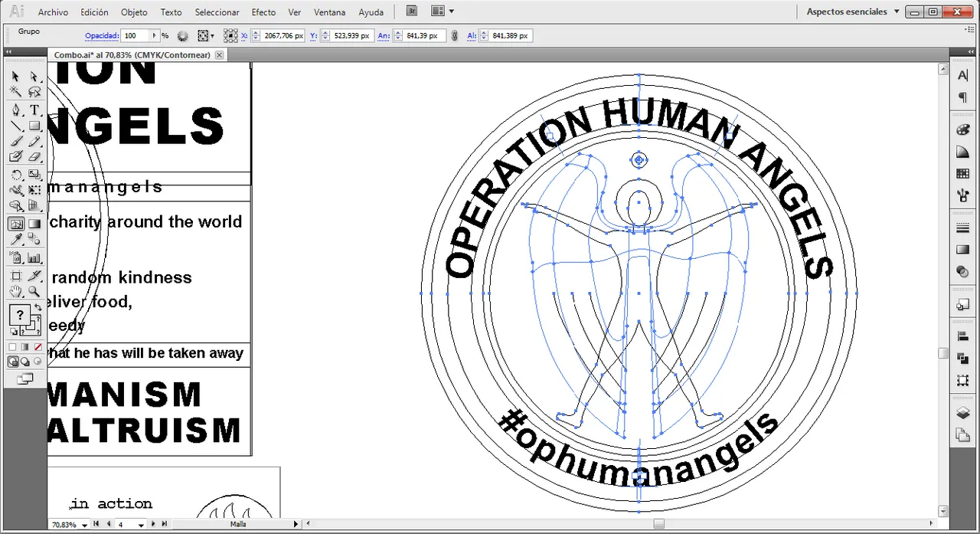The image size is (980, 534).
Task: Open the Character panel icon
Action: [x=963, y=75]
